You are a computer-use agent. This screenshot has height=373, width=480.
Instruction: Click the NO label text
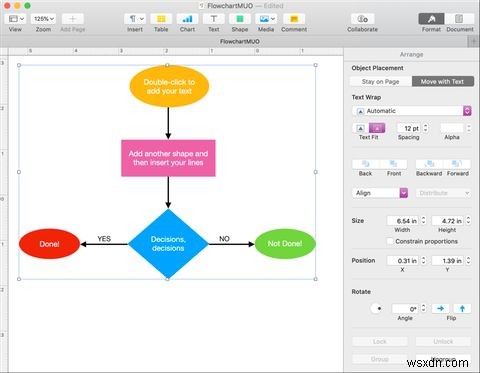click(x=224, y=239)
